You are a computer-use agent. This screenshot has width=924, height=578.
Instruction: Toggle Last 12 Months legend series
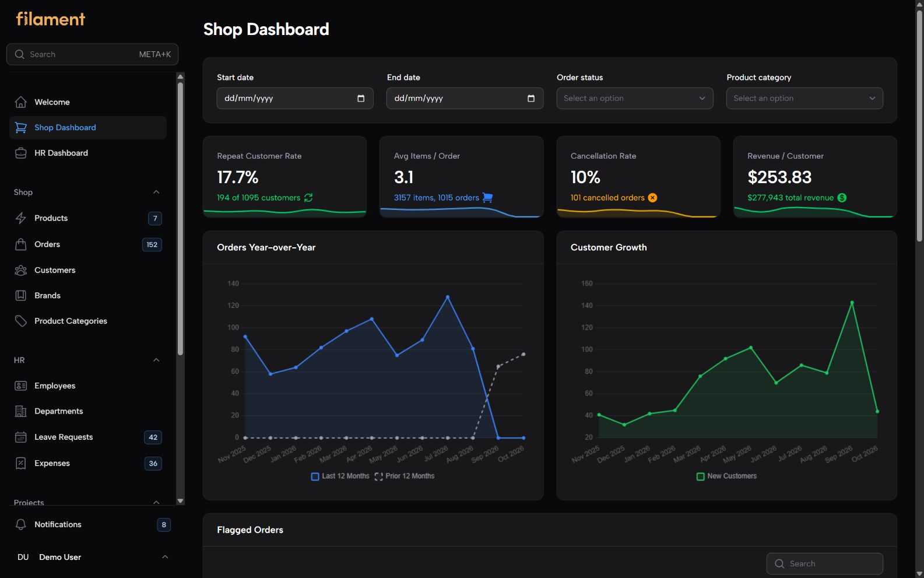[x=340, y=477]
